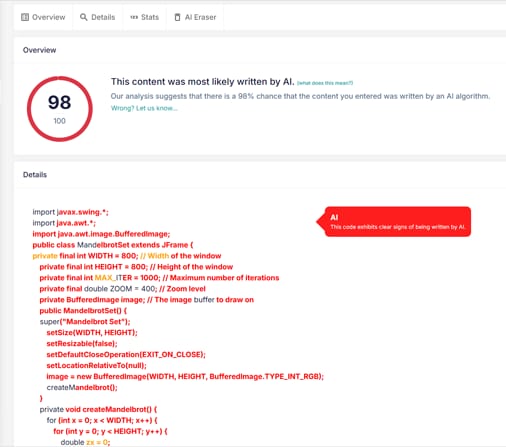
Task: Click the AI Eraser trash icon
Action: (x=178, y=17)
